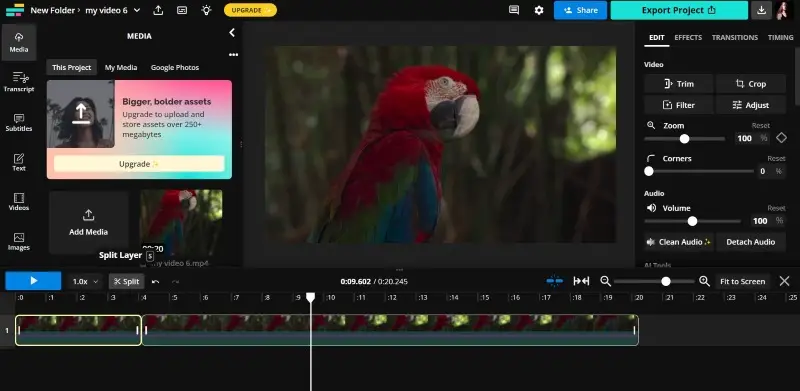Click the Share button
Viewport: 800px width, 391px height.
click(581, 10)
